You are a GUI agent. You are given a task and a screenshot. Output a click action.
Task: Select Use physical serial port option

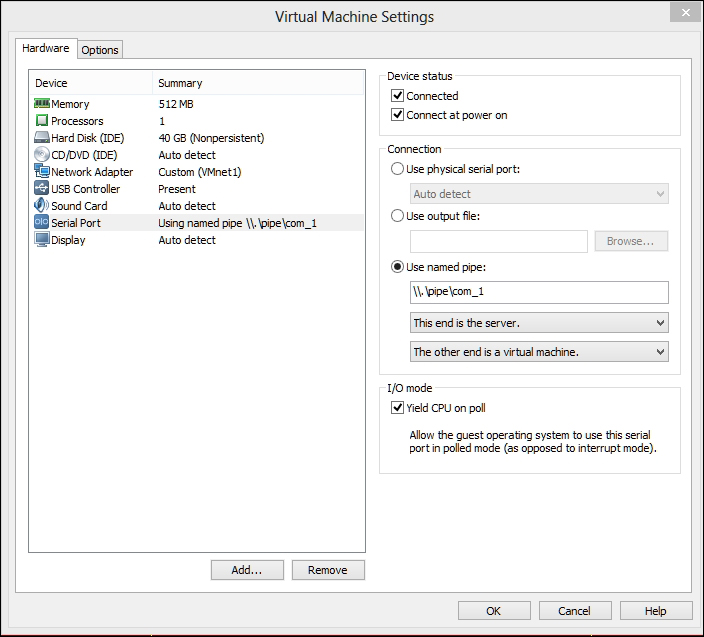coord(397,169)
